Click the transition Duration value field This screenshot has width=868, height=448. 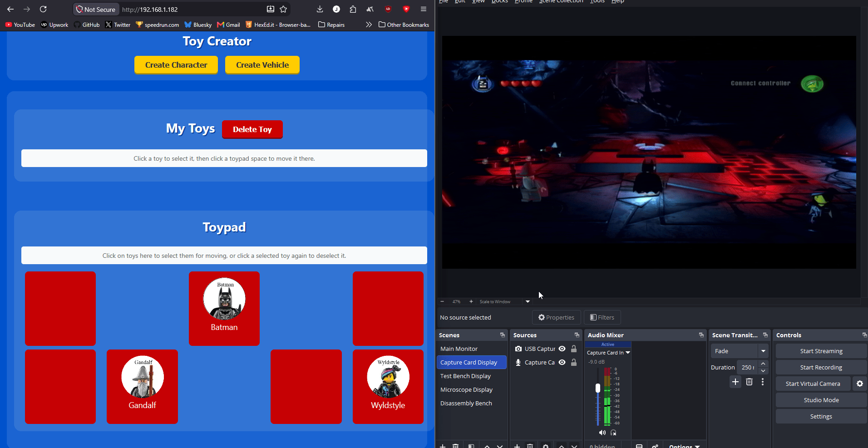click(747, 367)
